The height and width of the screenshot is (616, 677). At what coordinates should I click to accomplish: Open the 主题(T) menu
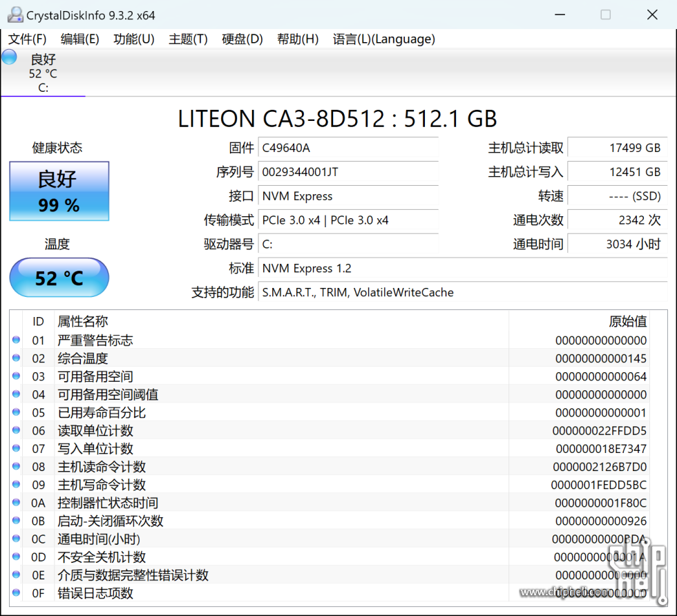coord(188,39)
